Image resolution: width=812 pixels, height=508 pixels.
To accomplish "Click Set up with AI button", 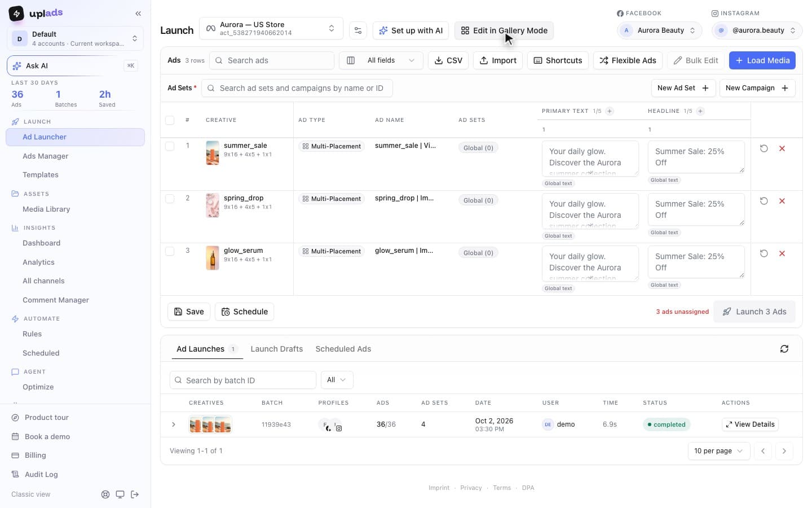I will (x=411, y=30).
